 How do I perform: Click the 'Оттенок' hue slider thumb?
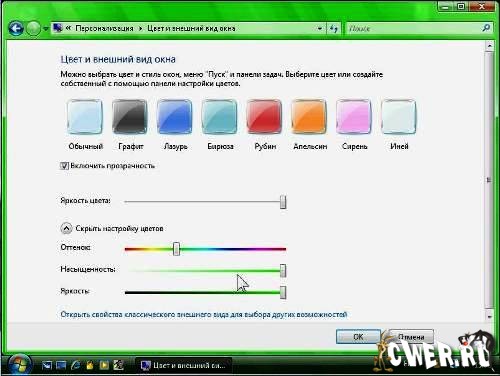pos(177,249)
